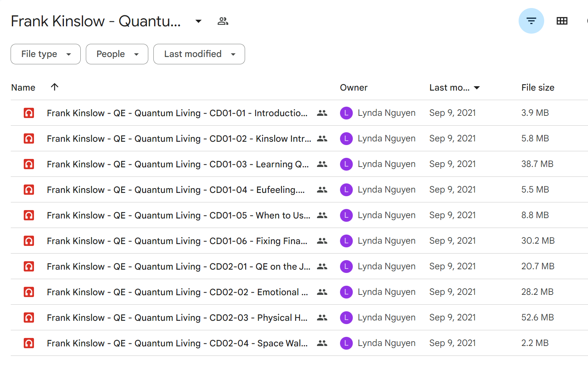
Task: Click the shared icon on the CD01-02 Kinslow row
Action: (322, 138)
